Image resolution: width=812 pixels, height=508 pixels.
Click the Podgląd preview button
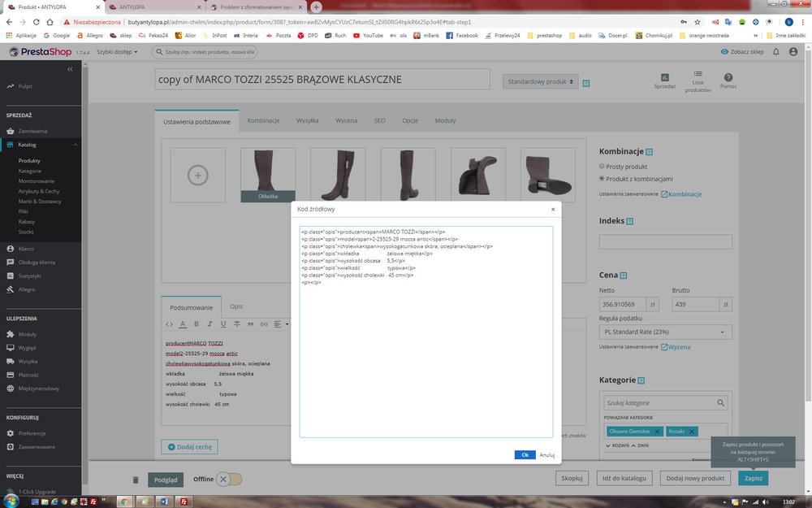point(166,480)
